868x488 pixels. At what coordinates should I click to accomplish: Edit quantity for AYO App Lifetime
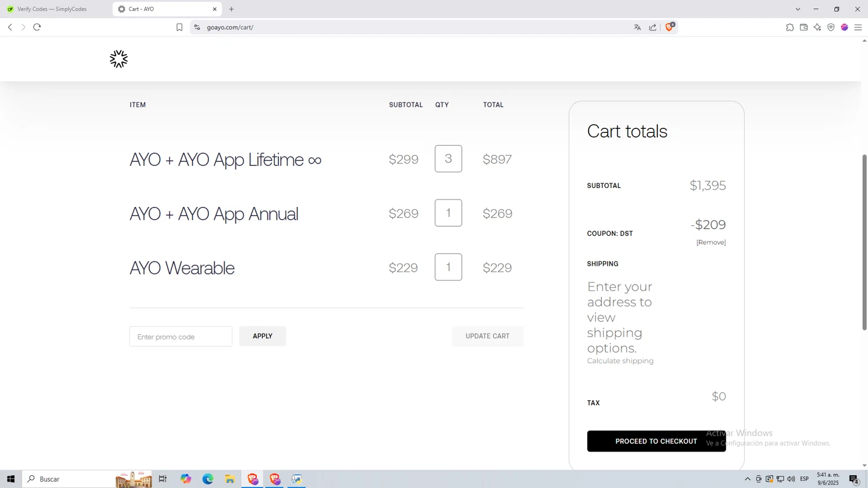(448, 158)
